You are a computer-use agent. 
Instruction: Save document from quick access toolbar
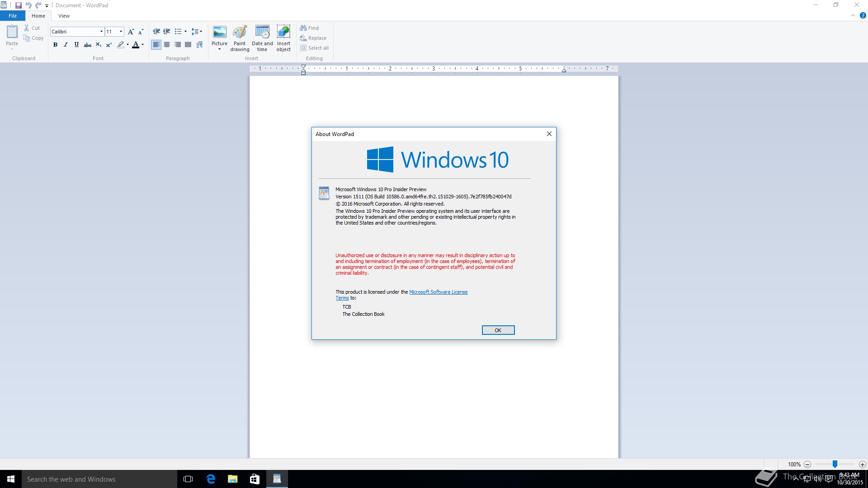pyautogui.click(x=19, y=5)
